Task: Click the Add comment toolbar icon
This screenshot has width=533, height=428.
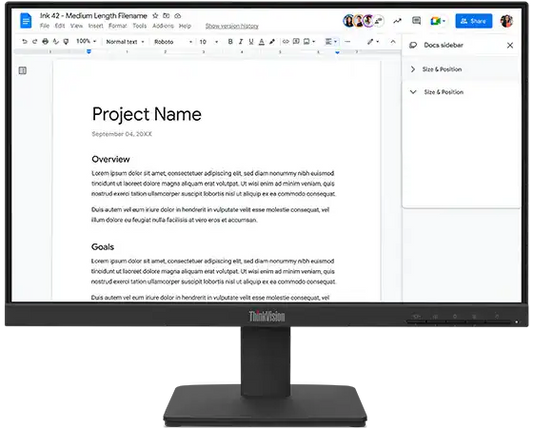Action: pyautogui.click(x=296, y=41)
